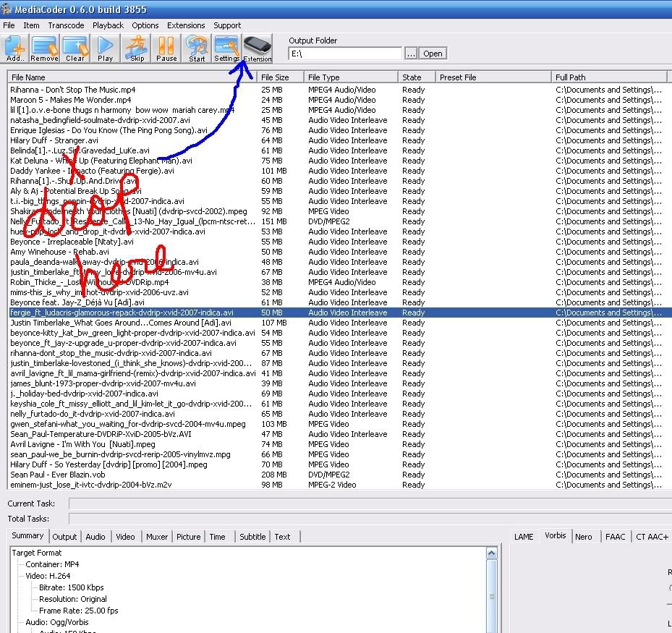This screenshot has height=633, width=672.
Task: Click the MediaCoder title bar app icon
Action: click(x=7, y=9)
